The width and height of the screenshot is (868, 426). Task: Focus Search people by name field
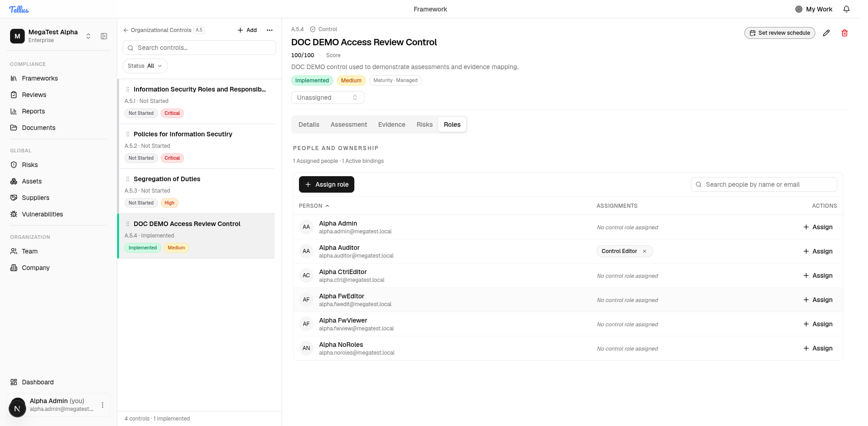tap(764, 184)
